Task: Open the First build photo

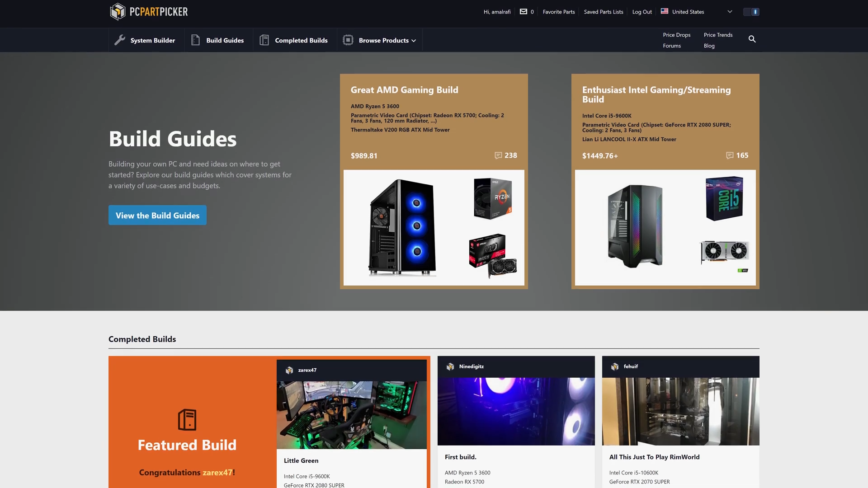Action: coord(516,412)
